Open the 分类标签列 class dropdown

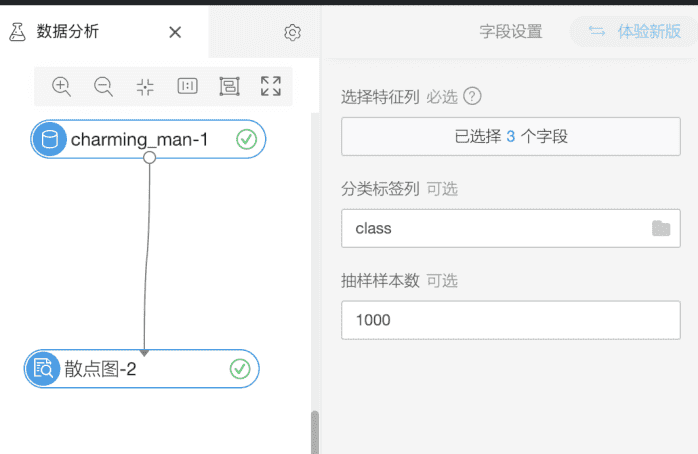(x=495, y=228)
